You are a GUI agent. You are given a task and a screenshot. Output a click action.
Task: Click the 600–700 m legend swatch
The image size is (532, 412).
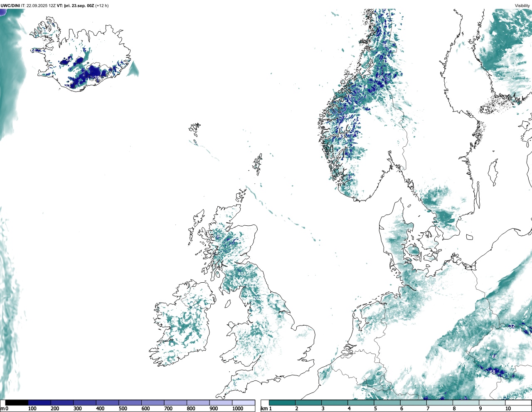[153, 402]
